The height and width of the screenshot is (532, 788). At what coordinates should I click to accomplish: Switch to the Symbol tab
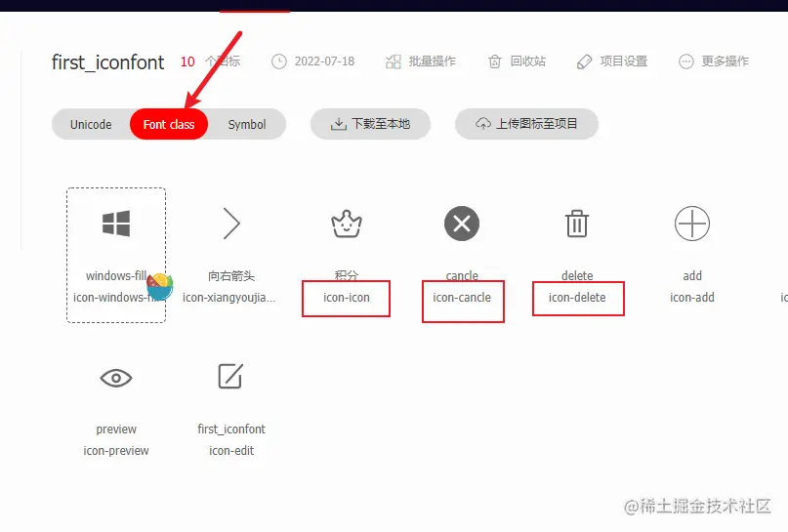pyautogui.click(x=247, y=124)
